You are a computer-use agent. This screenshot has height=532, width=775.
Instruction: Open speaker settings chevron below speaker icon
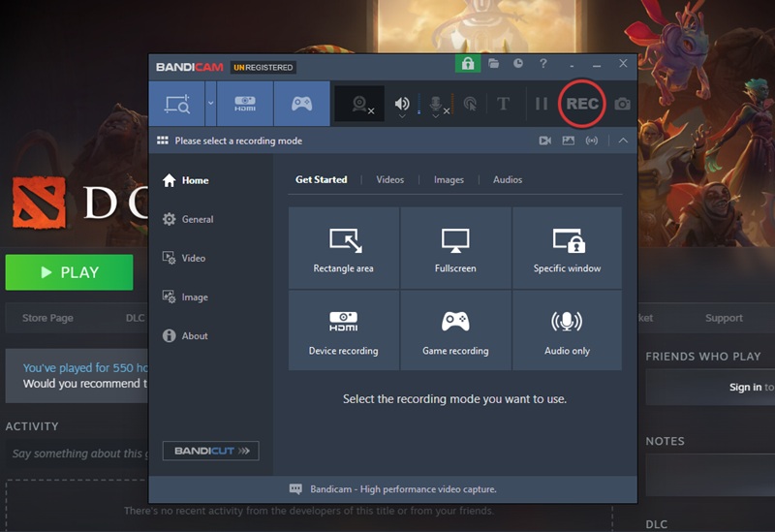click(x=402, y=116)
